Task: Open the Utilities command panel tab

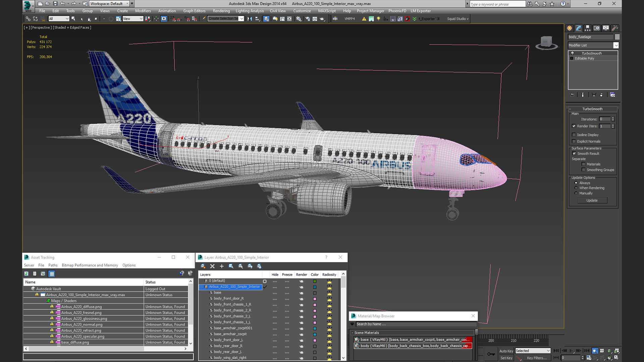Action: click(x=615, y=28)
